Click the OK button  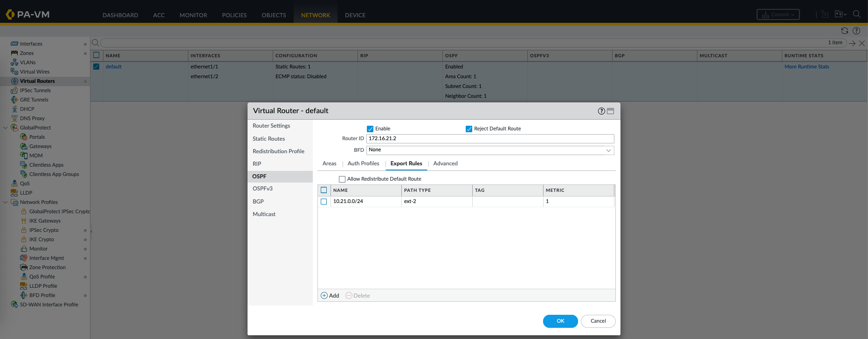click(560, 321)
